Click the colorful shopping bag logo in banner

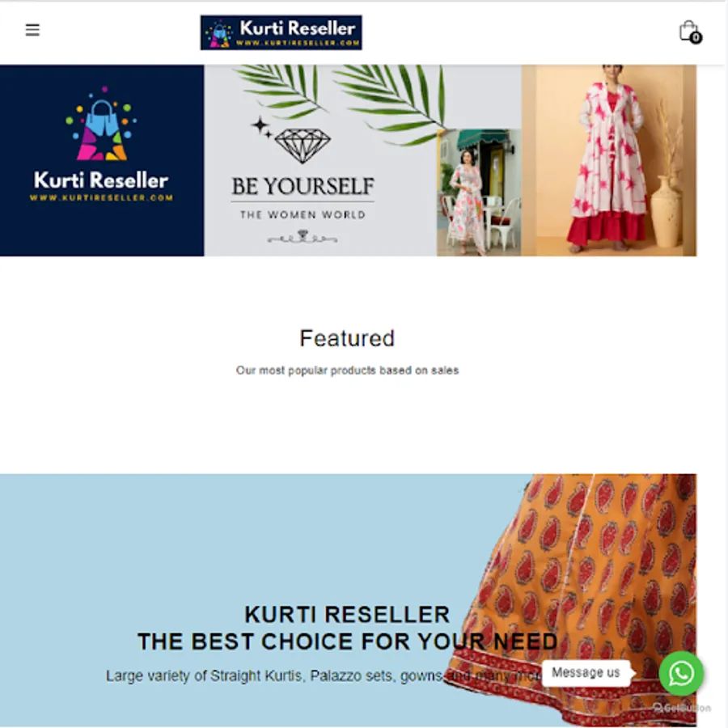point(101,124)
